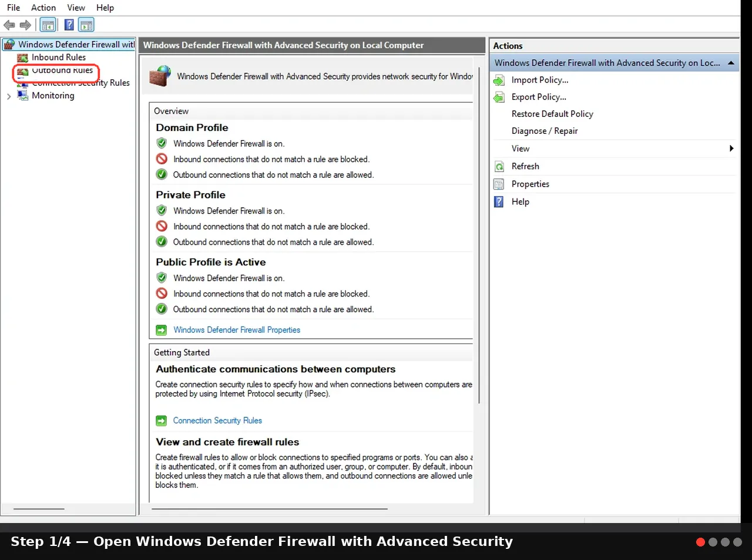Screen dimensions: 752x560
Task: Click the Getting Started section label
Action: [x=182, y=352]
